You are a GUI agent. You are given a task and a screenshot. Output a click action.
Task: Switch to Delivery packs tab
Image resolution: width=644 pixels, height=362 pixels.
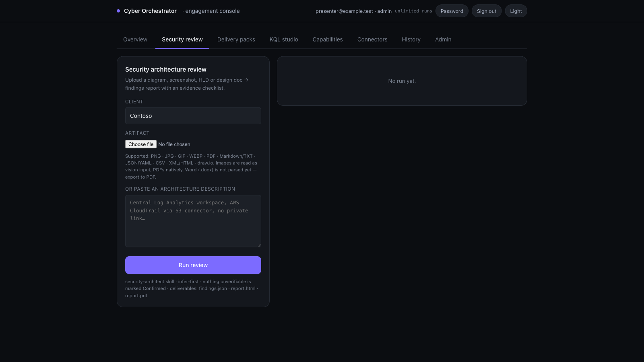tap(236, 39)
